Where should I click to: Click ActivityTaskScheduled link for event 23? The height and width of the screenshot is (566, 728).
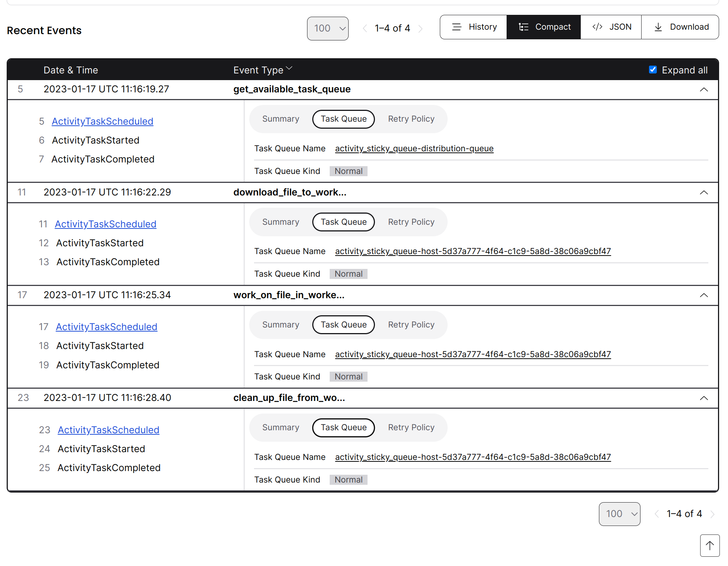coord(108,430)
